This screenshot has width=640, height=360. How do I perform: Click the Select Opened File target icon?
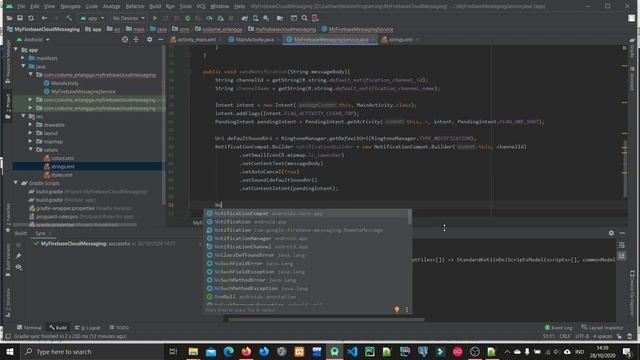125,40
